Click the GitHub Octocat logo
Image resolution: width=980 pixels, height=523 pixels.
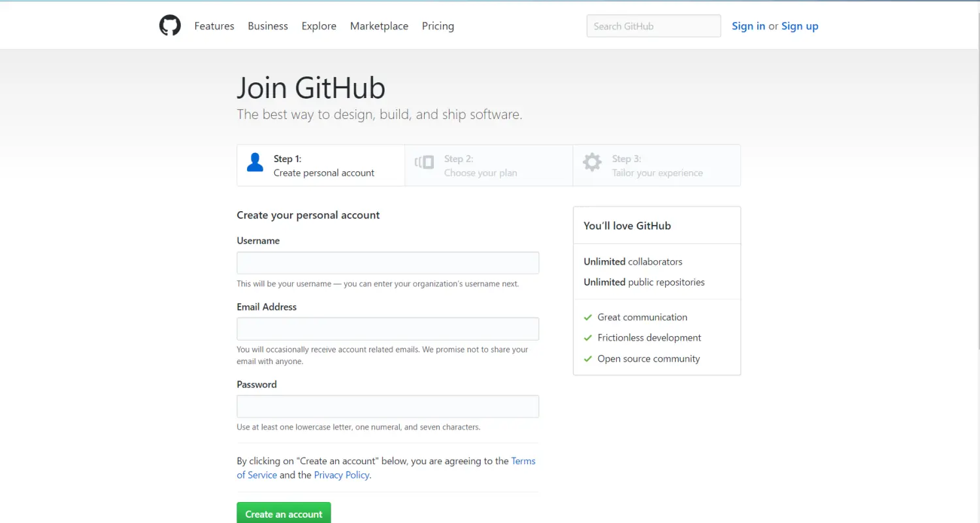(170, 25)
